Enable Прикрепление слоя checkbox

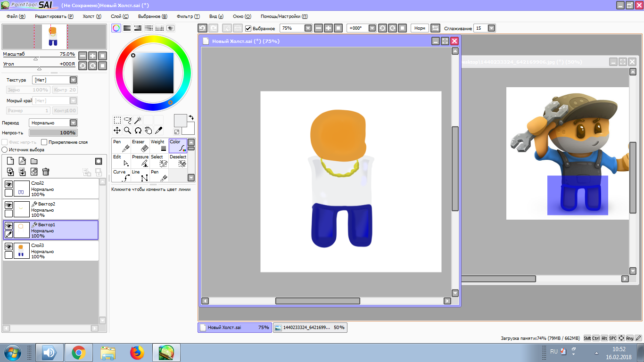pos(44,142)
